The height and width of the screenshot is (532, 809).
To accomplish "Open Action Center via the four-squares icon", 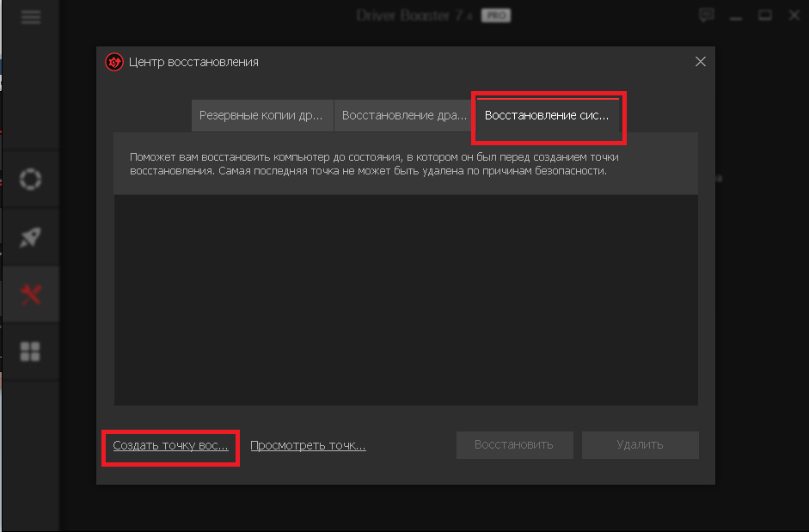I will coord(31,352).
